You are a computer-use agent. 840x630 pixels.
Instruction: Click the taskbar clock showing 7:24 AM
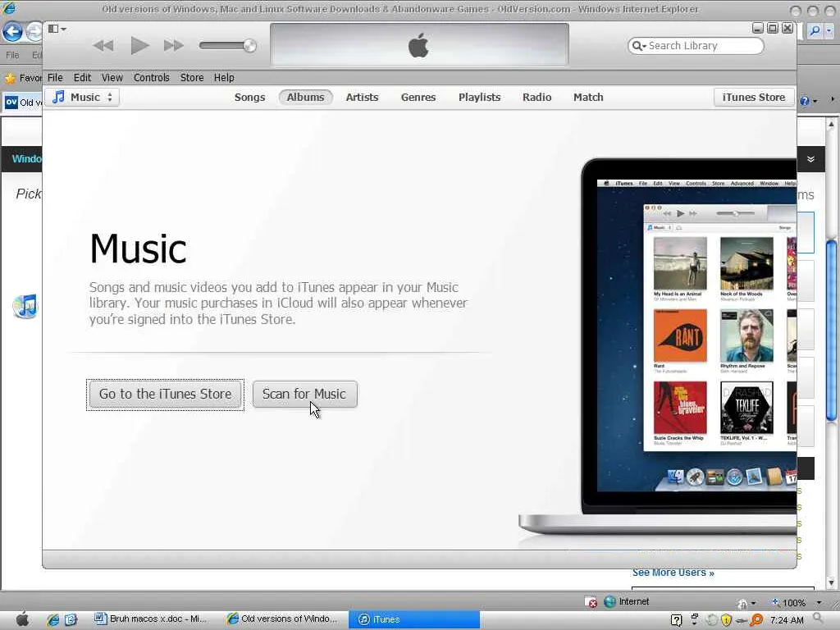pos(787,620)
